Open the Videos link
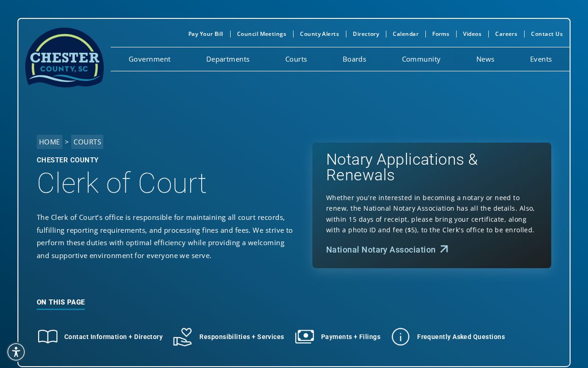This screenshot has width=588, height=368. tap(472, 34)
